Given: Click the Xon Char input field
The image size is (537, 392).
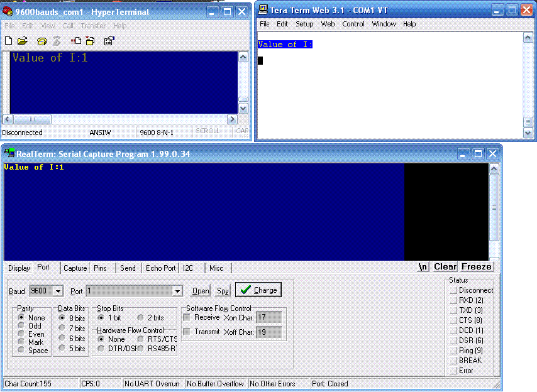Looking at the screenshot, I should [269, 317].
